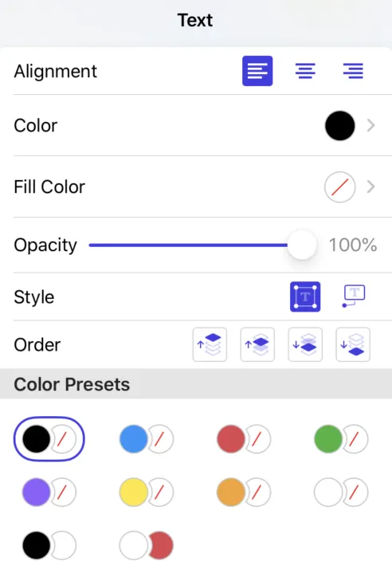Move annotation one layer backward

tap(305, 344)
